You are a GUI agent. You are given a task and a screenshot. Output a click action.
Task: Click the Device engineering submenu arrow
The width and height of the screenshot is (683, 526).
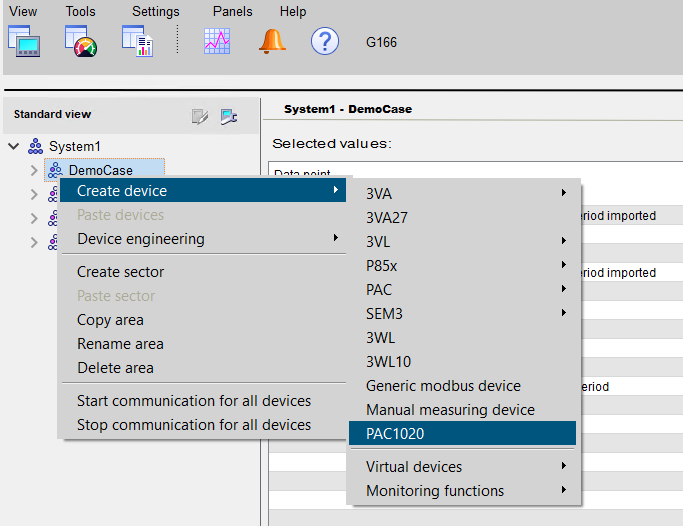click(335, 238)
